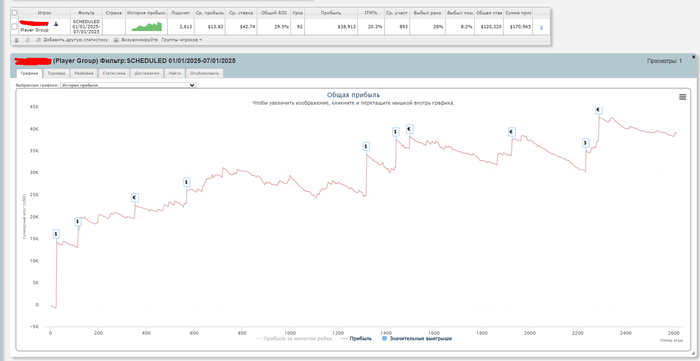Sort by the 'Подсчет' column header
Viewport: 700px width, 361px height.
pos(181,13)
